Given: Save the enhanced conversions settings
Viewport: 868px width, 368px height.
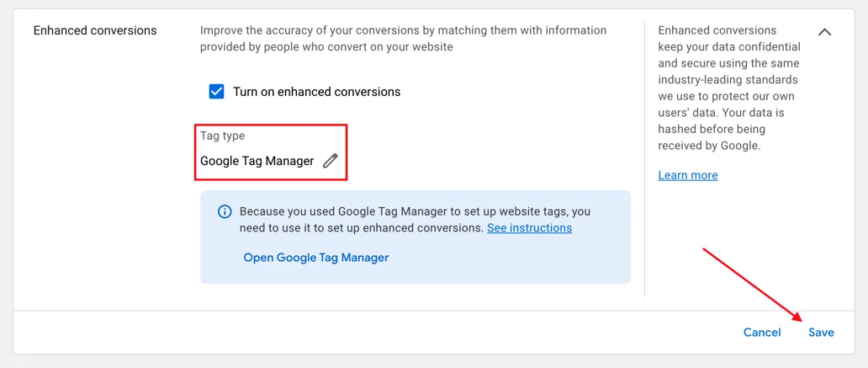Looking at the screenshot, I should point(821,333).
